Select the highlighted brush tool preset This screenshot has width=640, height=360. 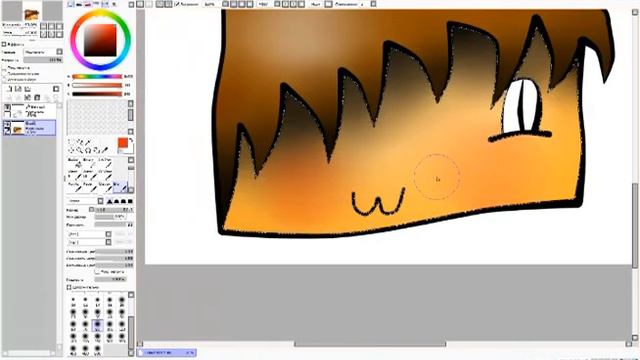[x=120, y=187]
